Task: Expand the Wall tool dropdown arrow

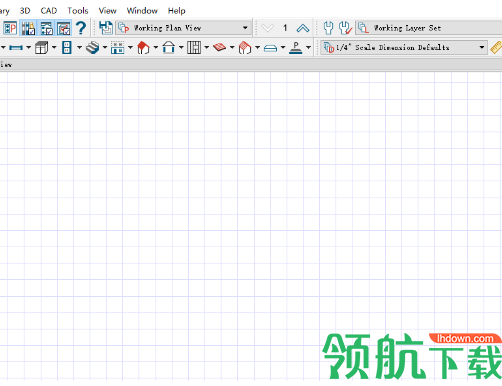Action: [28, 48]
